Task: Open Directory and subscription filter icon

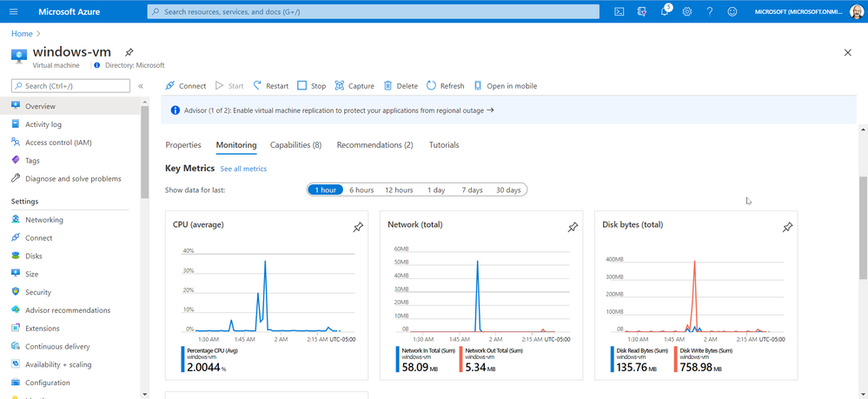Action: click(x=642, y=11)
